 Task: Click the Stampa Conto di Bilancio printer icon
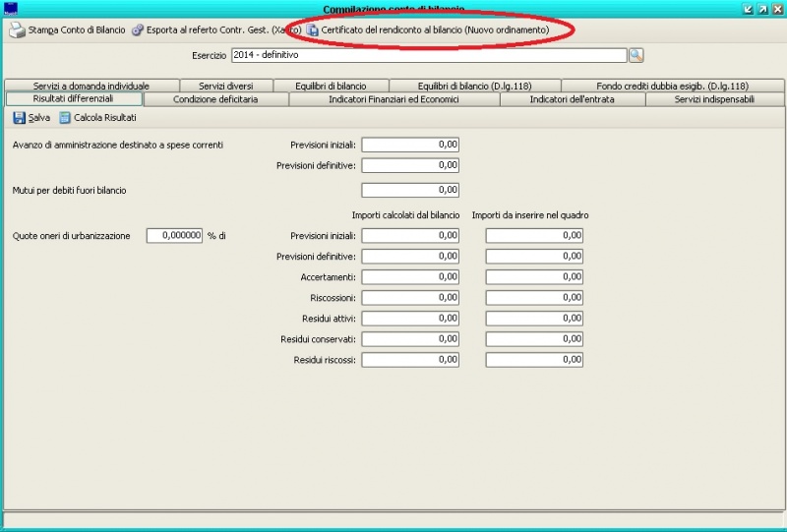[17, 30]
